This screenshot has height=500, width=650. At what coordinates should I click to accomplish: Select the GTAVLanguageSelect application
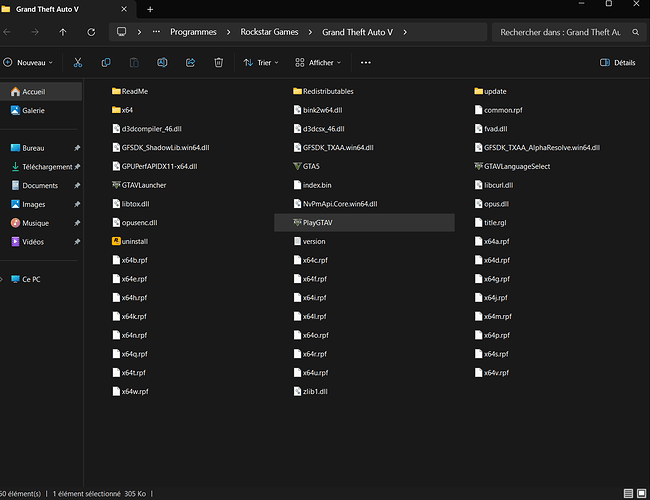(512, 166)
